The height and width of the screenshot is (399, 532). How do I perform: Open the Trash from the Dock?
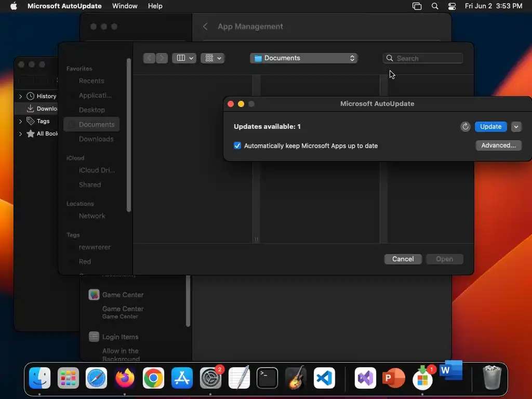[492, 377]
